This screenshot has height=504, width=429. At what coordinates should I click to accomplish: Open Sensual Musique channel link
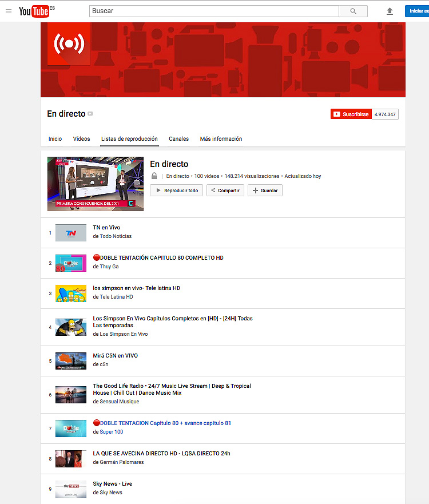[120, 402]
